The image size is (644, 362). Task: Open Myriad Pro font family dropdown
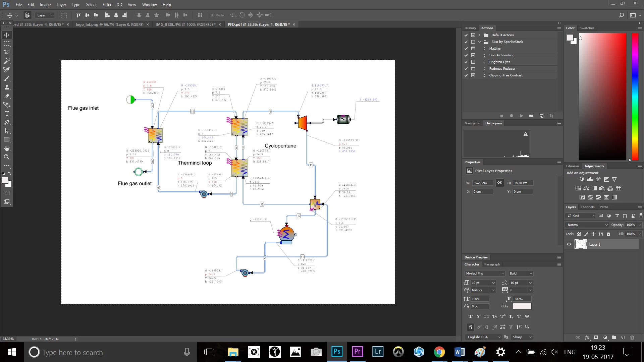[x=502, y=274]
